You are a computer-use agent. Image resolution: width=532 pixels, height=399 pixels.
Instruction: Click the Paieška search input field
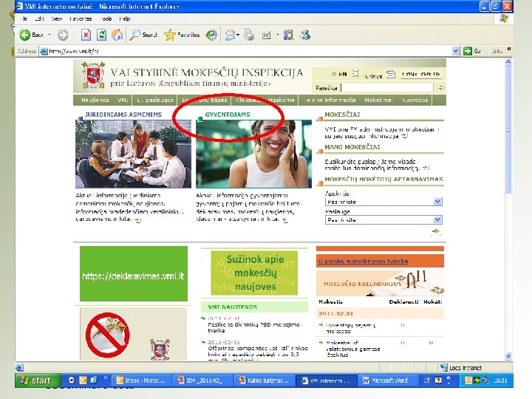point(387,88)
